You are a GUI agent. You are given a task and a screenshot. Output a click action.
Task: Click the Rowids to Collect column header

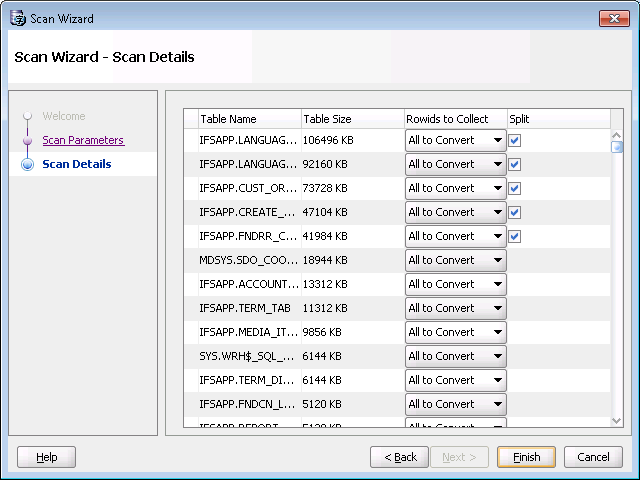pyautogui.click(x=456, y=119)
